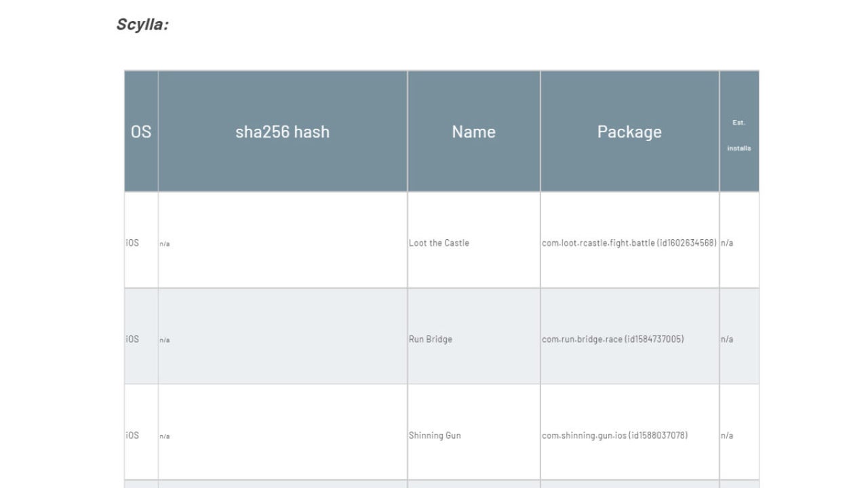This screenshot has width=868, height=488.
Task: Select the Shinning Gun name cell
Action: [x=435, y=435]
